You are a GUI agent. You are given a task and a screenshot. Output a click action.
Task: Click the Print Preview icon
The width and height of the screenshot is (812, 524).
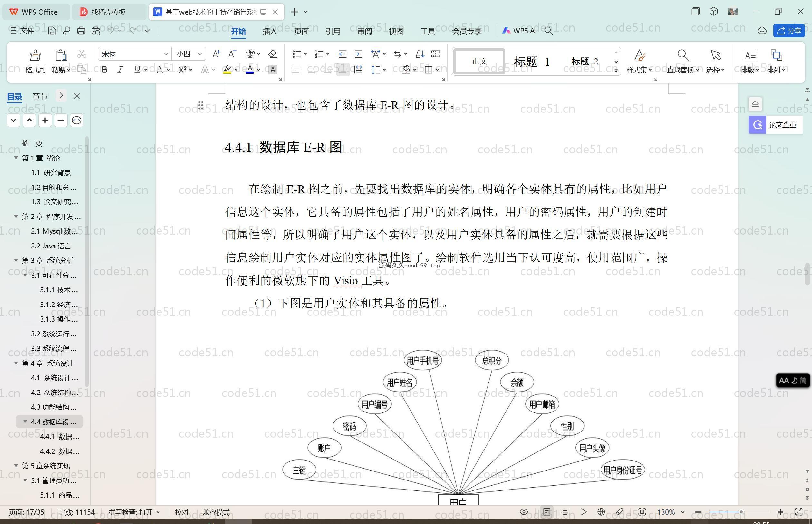96,31
